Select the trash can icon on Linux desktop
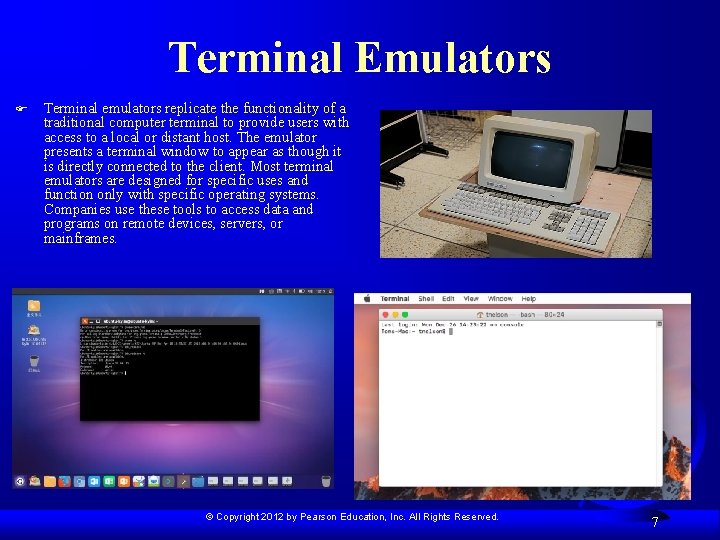Screen dimensions: 720x540 click(34, 360)
